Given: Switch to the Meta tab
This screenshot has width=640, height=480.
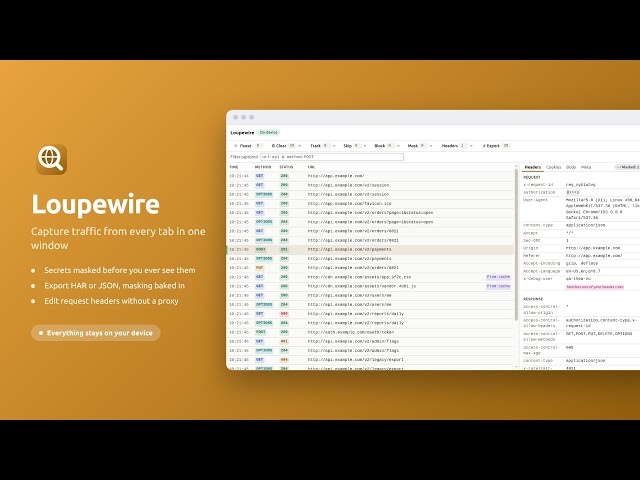Looking at the screenshot, I should click(586, 167).
